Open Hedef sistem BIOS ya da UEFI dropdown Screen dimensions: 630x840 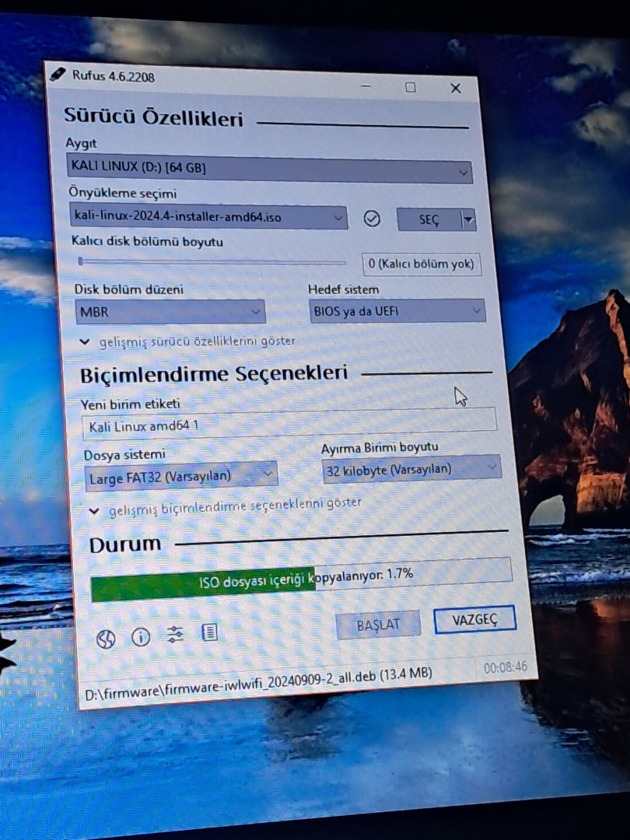tap(397, 310)
